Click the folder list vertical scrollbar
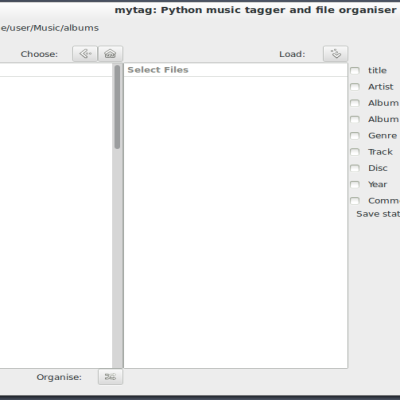 click(117, 216)
